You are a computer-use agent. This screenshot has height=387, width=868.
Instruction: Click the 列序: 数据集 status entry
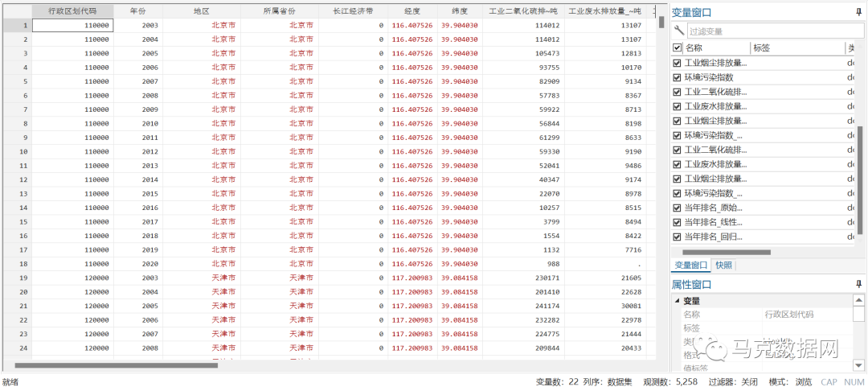[x=608, y=381]
